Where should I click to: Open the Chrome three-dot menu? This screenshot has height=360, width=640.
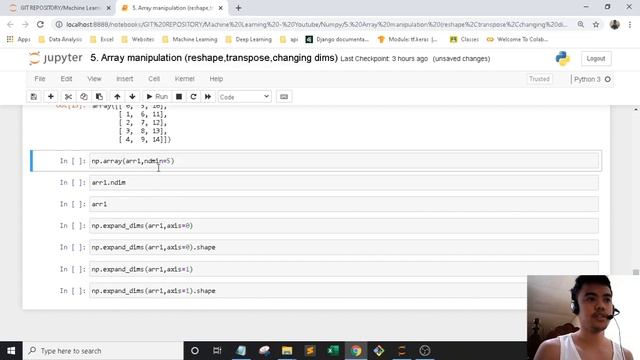pyautogui.click(x=630, y=24)
